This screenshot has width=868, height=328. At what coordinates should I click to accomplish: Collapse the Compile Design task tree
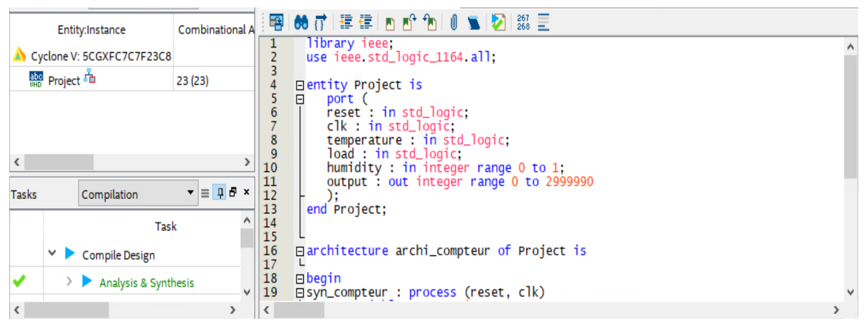pos(52,252)
